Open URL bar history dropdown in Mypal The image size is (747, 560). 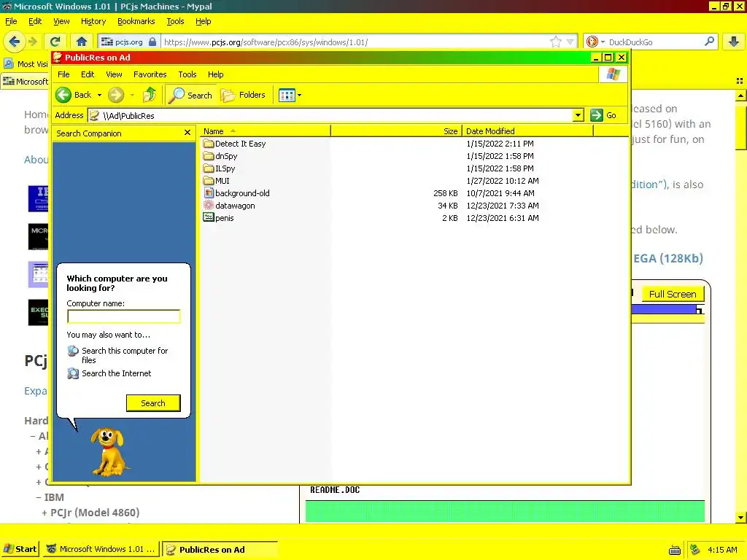click(570, 42)
